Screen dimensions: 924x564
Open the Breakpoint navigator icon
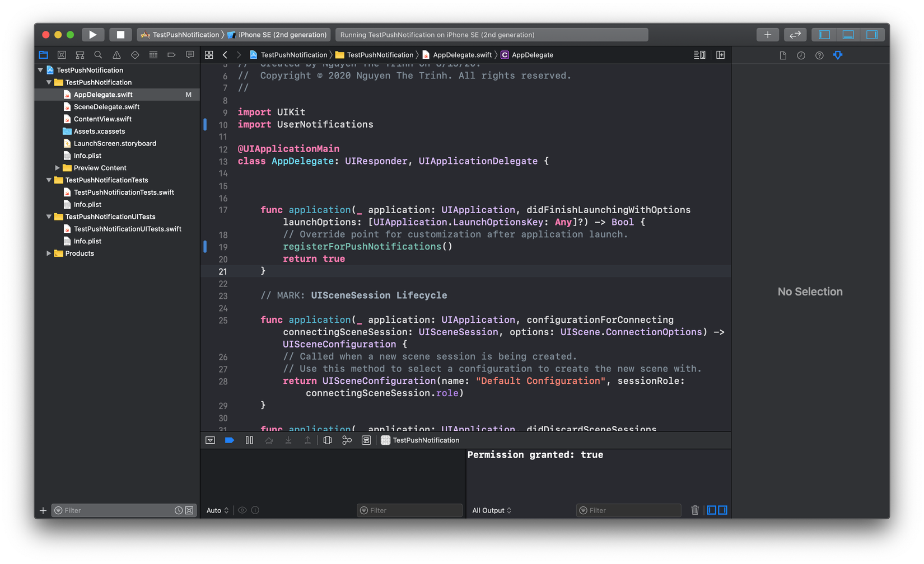tap(171, 55)
